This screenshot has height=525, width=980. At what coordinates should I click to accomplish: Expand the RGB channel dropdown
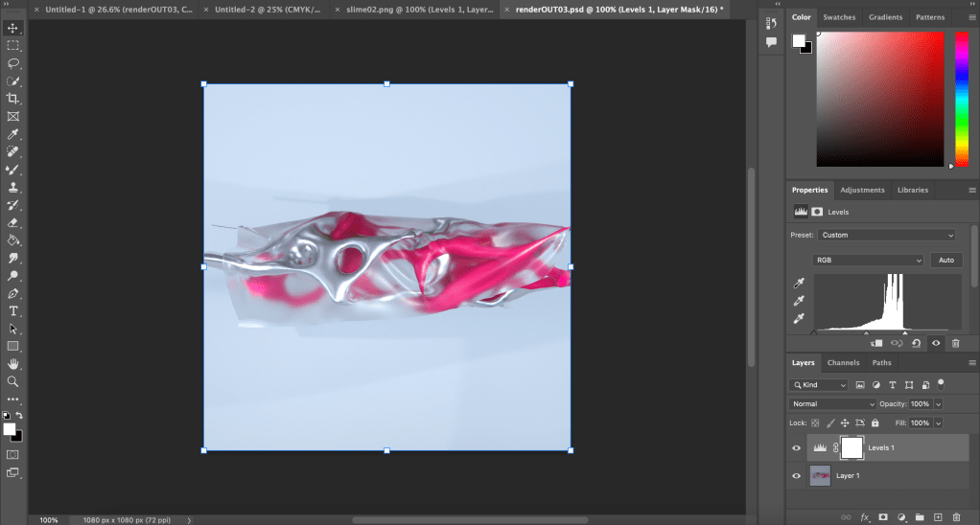868,260
